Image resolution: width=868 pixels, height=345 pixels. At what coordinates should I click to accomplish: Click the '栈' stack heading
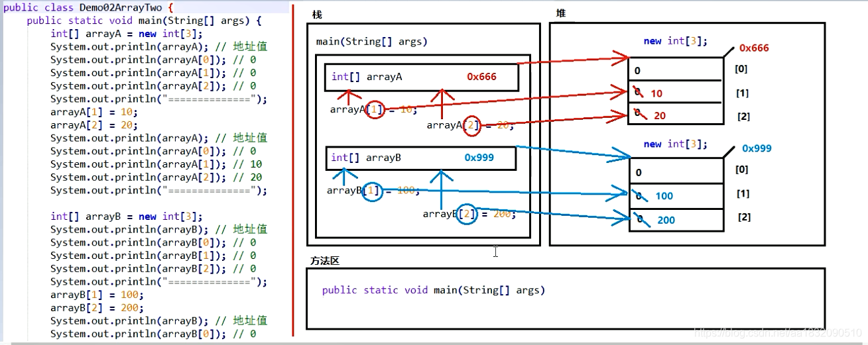pos(317,15)
